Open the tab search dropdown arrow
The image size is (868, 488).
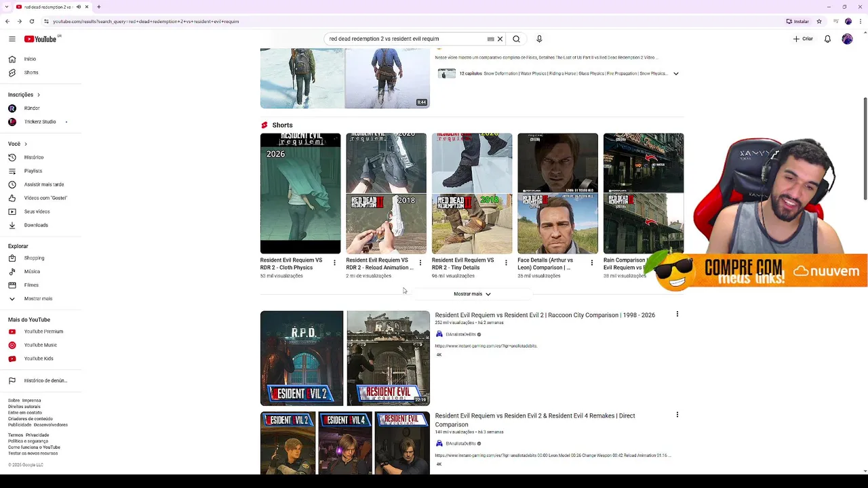click(x=5, y=7)
